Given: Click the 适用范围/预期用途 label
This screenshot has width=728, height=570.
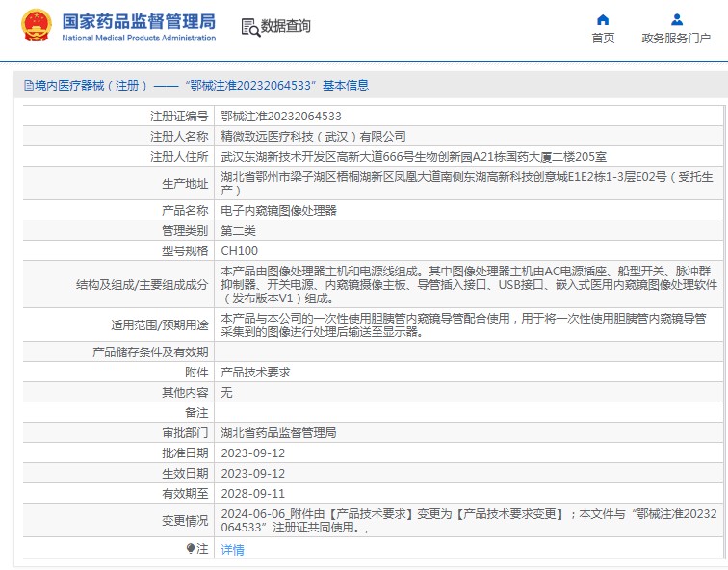Looking at the screenshot, I should (x=159, y=324).
